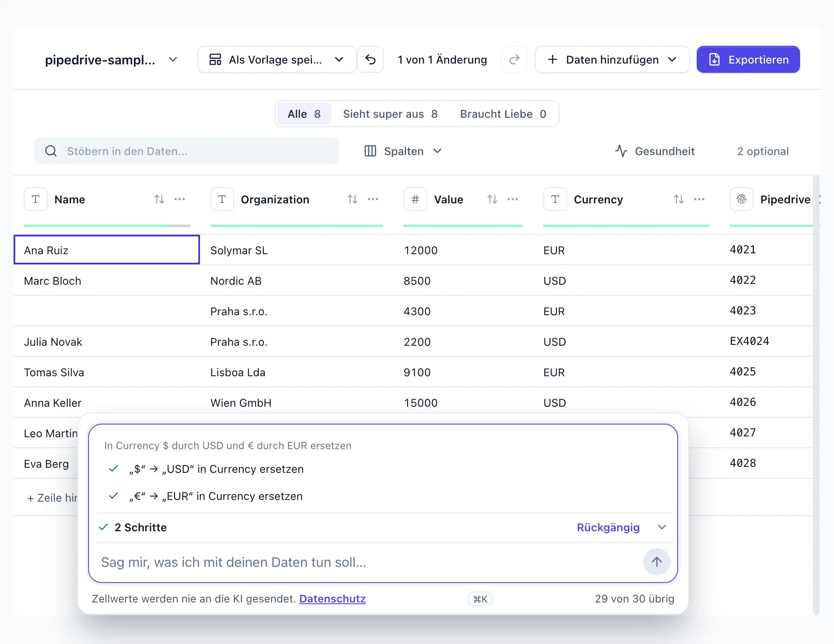
Task: Switch to Sieht super aus tab
Action: [x=390, y=114]
